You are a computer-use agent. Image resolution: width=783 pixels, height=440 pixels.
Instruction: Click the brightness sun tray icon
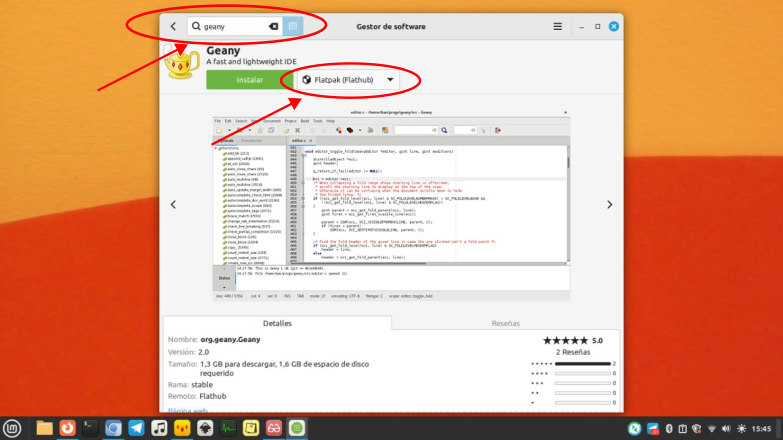tap(742, 429)
